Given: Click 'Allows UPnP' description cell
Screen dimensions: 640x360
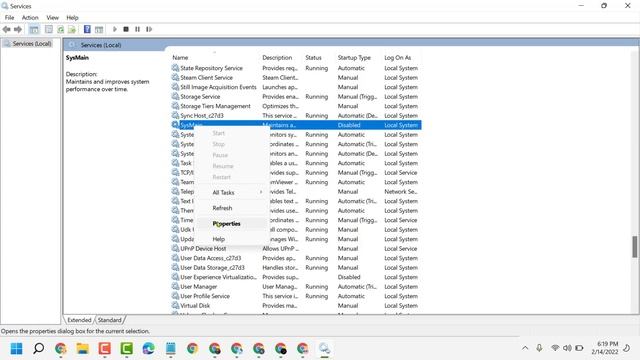Looking at the screenshot, I should point(280,248).
